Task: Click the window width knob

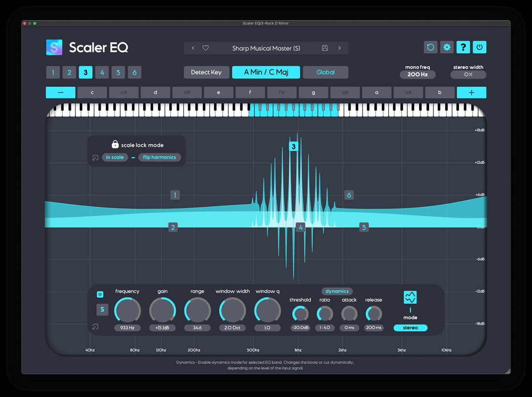Action: 232,310
